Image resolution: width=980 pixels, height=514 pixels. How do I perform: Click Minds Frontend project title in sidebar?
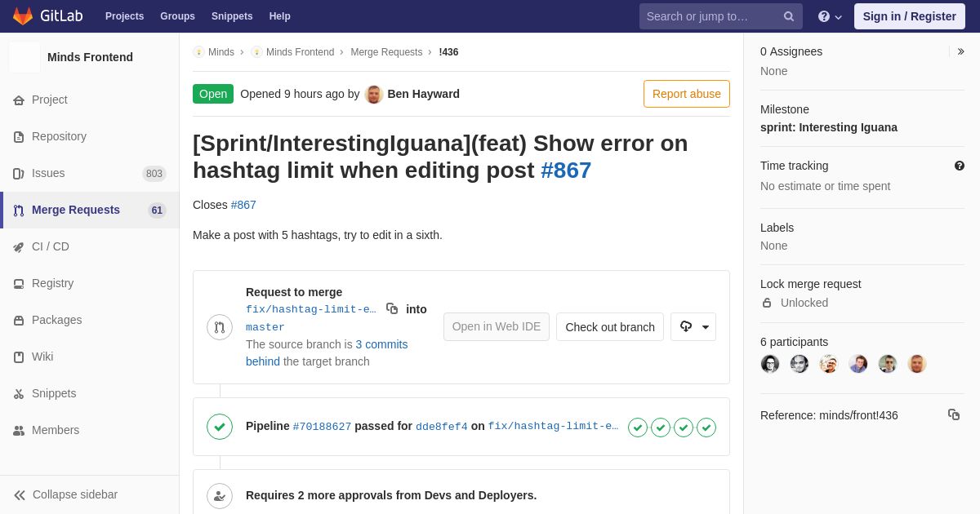point(90,57)
